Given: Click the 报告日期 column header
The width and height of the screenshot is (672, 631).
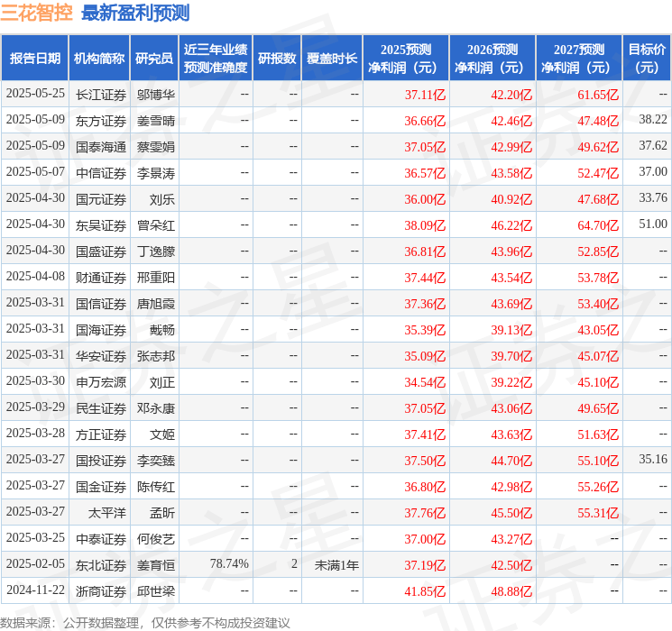Looking at the screenshot, I should 34,59.
